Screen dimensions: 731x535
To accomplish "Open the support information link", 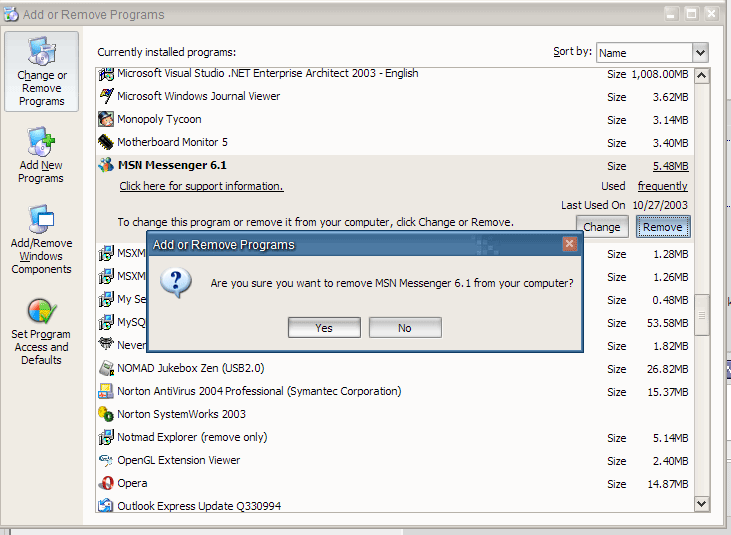I will [x=201, y=186].
